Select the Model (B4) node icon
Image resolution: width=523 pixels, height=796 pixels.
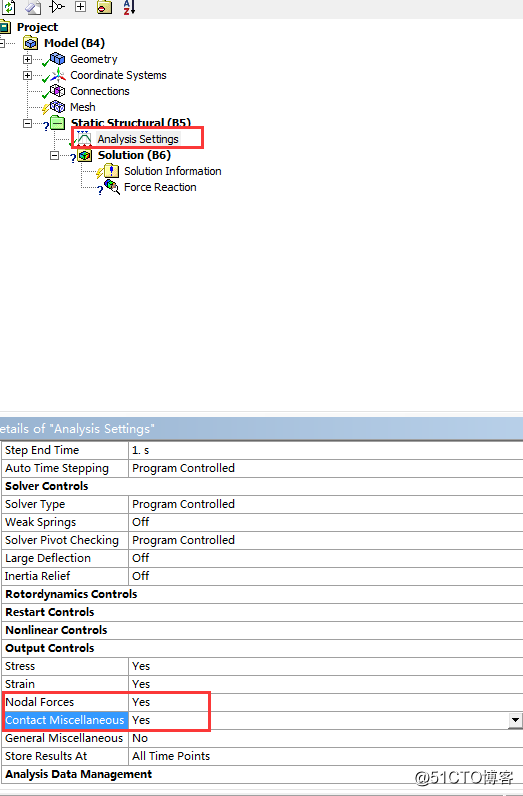point(31,43)
